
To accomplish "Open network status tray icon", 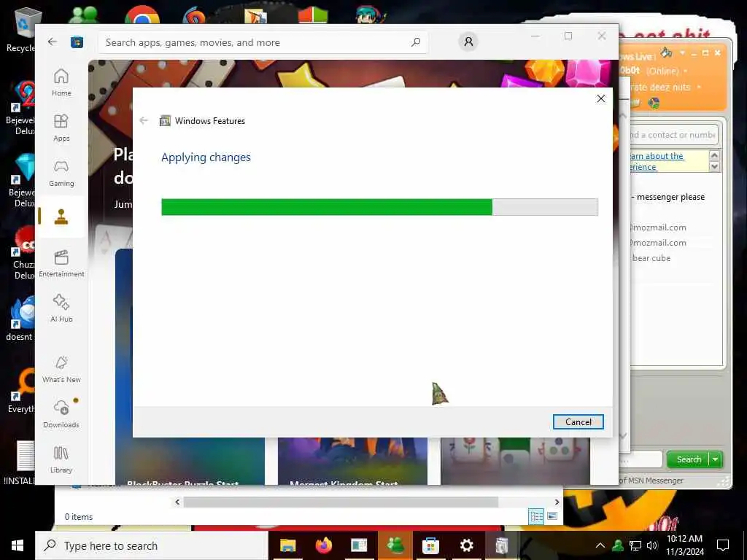I will (x=635, y=545).
